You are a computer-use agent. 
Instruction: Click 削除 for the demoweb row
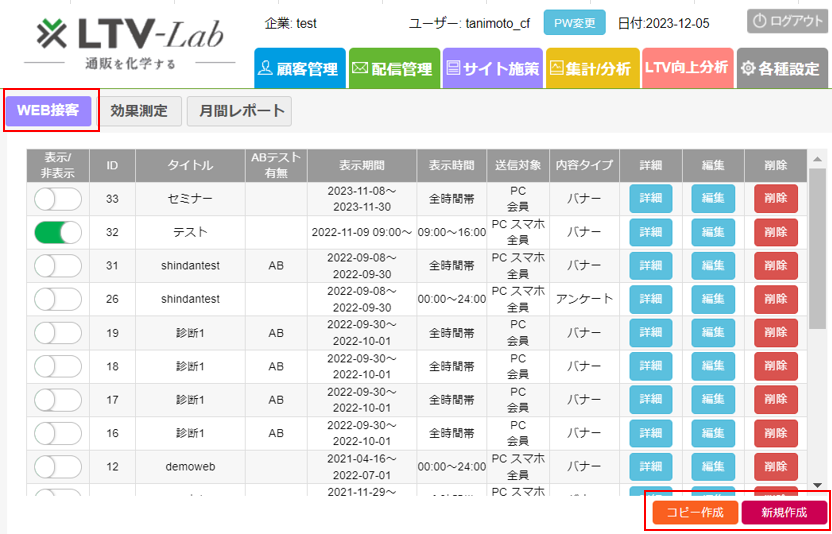pyautogui.click(x=775, y=466)
